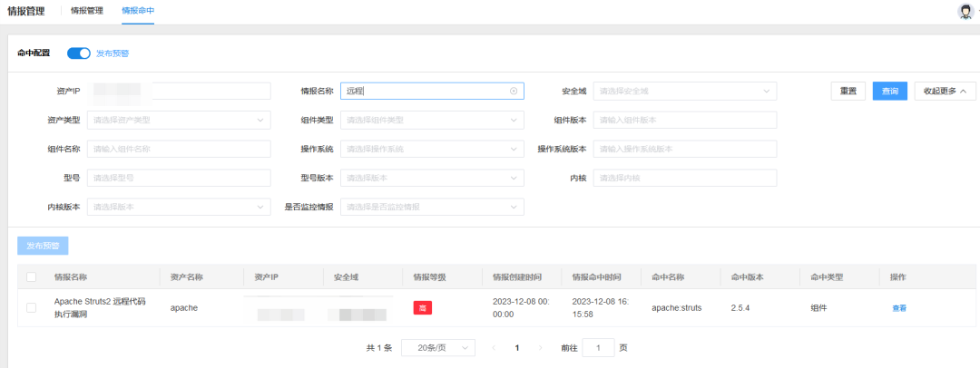
Task: Open the 操作系统 dropdown
Action: 432,149
